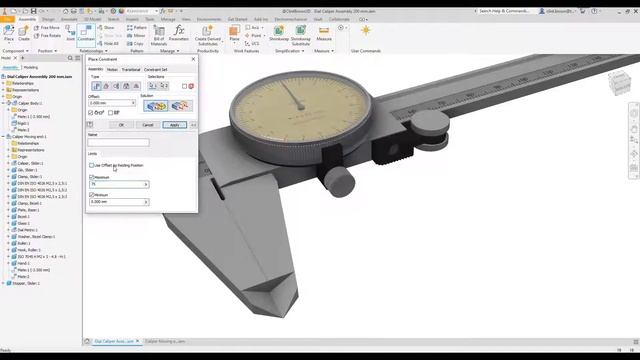Click the search icon in Model browser
The width and height of the screenshot is (640, 360).
tap(70, 58)
